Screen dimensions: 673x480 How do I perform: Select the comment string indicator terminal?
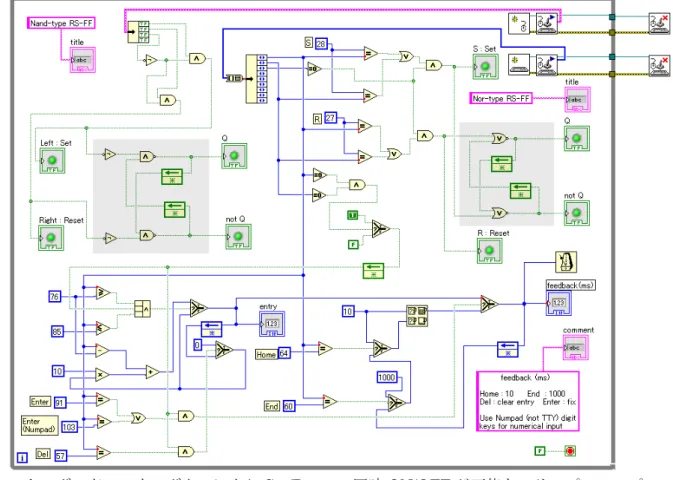click(576, 348)
